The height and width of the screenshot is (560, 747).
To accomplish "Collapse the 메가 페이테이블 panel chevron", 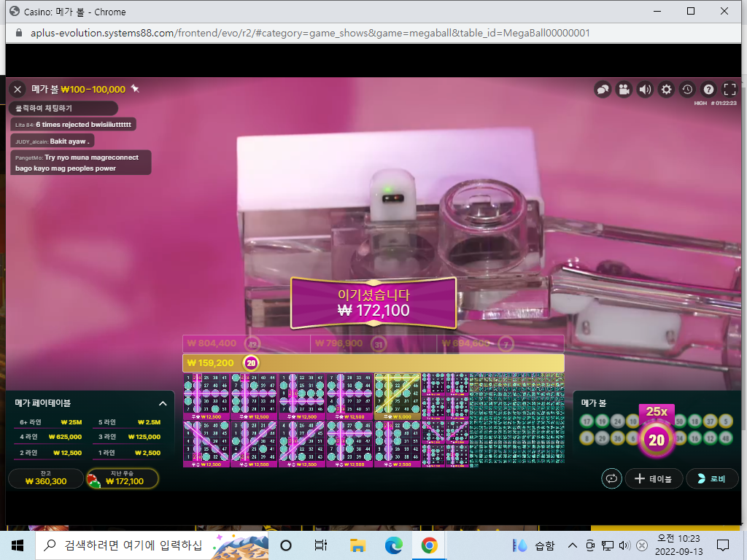I will point(163,403).
